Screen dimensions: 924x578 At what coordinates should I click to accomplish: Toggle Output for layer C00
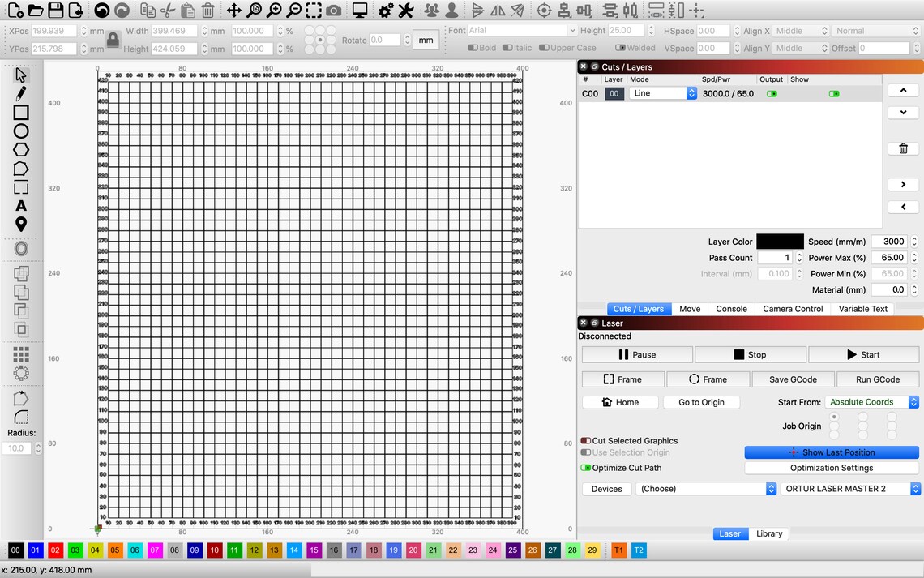point(772,93)
